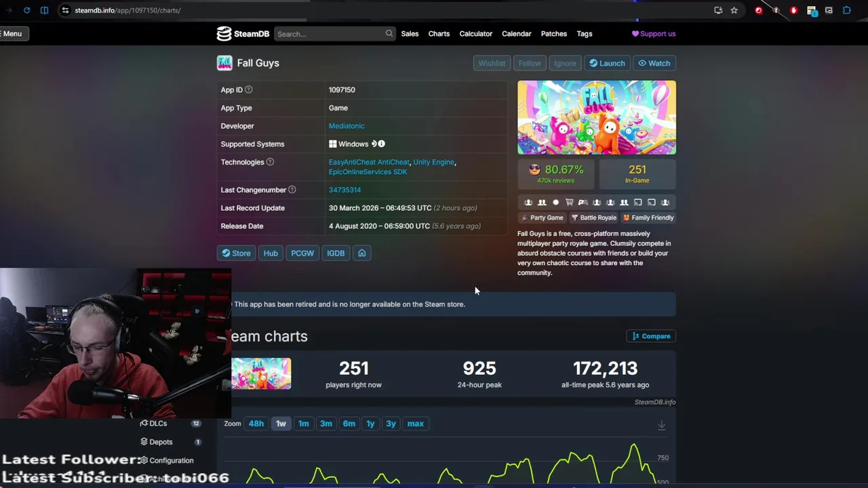Open the Unity Engine link
868x488 pixels.
(433, 162)
